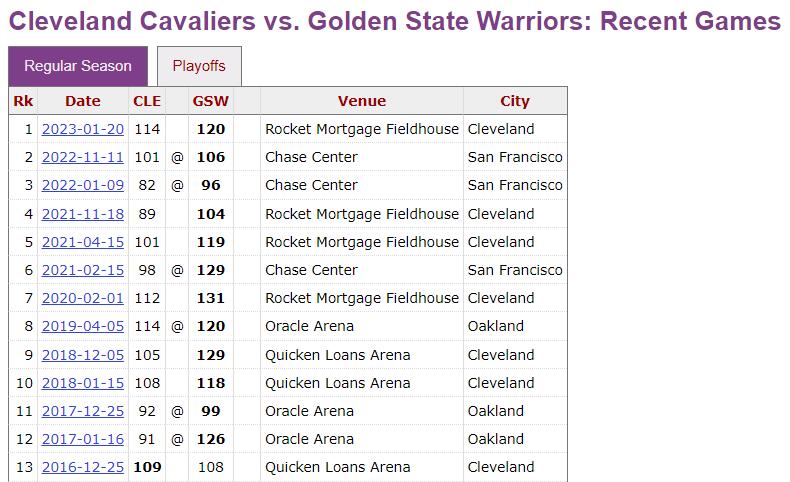Click the Venue column header
790x482 pixels.
coord(362,101)
